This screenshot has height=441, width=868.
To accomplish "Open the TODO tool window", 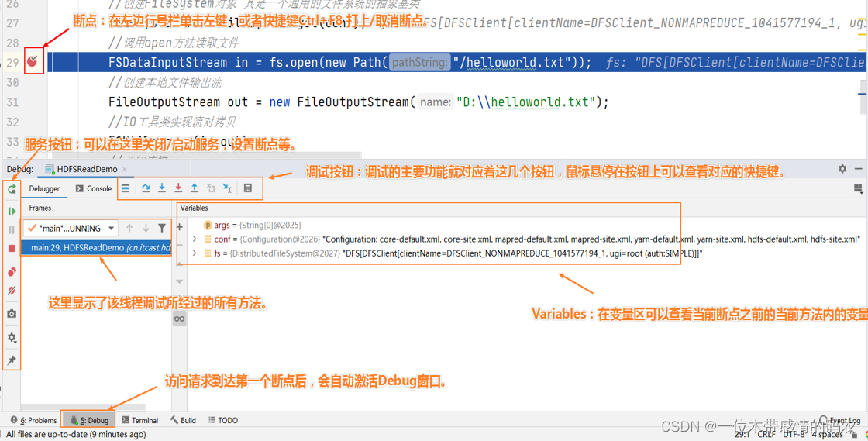I will point(223,420).
